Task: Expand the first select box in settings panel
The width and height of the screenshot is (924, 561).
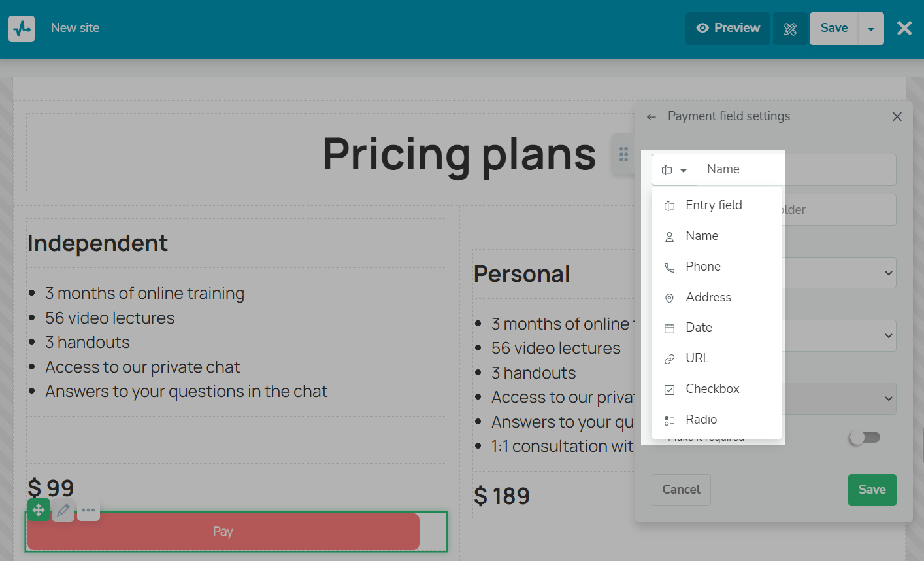Action: (x=839, y=273)
